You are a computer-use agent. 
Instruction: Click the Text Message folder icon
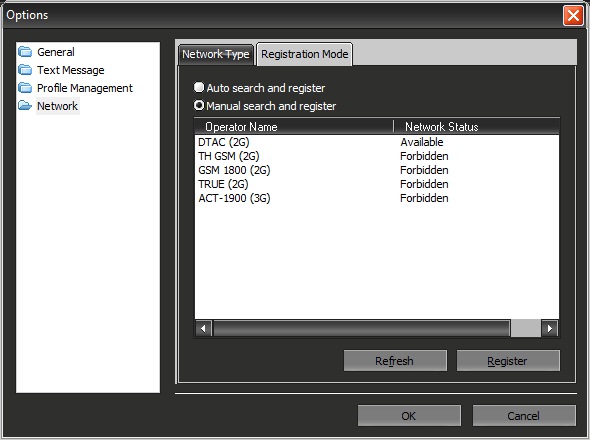click(x=25, y=70)
